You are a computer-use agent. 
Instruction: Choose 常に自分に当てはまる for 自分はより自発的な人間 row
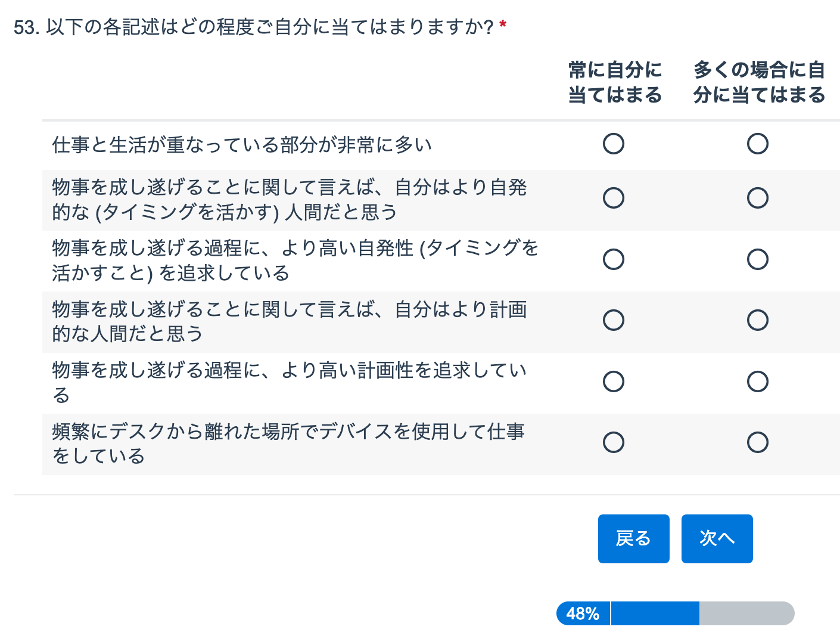click(x=614, y=198)
